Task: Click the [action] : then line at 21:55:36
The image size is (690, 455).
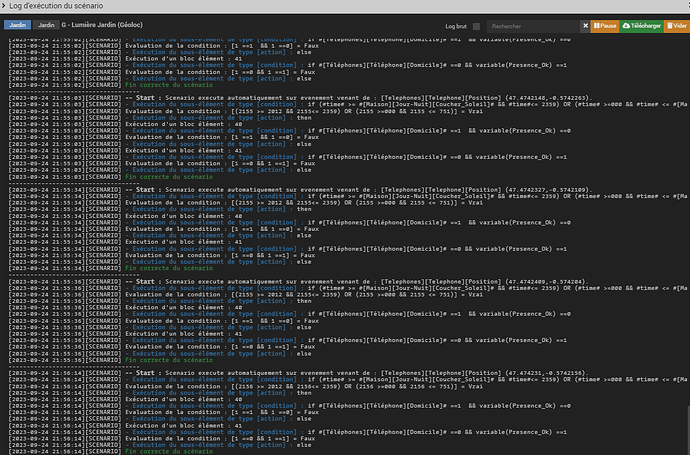Action: pos(160,301)
